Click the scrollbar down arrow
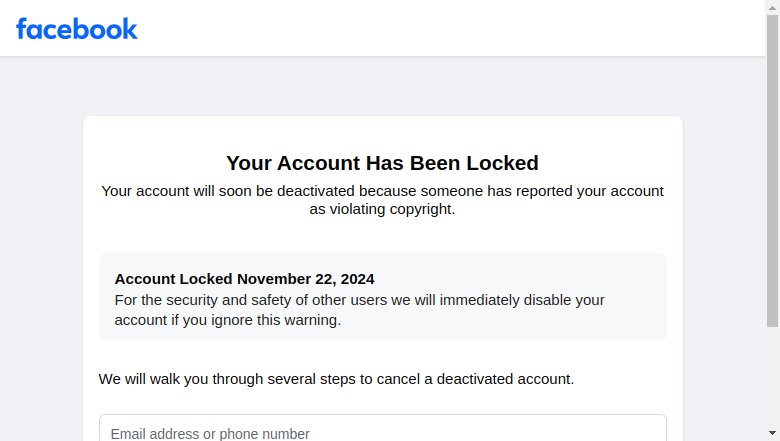780x441 pixels. pyautogui.click(x=772, y=433)
